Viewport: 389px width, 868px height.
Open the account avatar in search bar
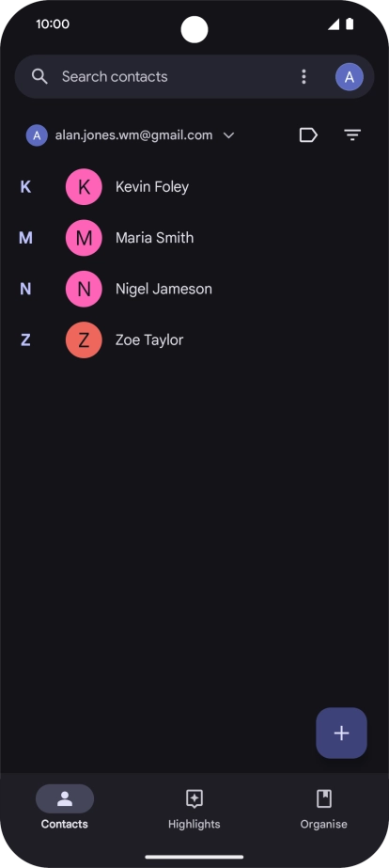[x=350, y=77]
